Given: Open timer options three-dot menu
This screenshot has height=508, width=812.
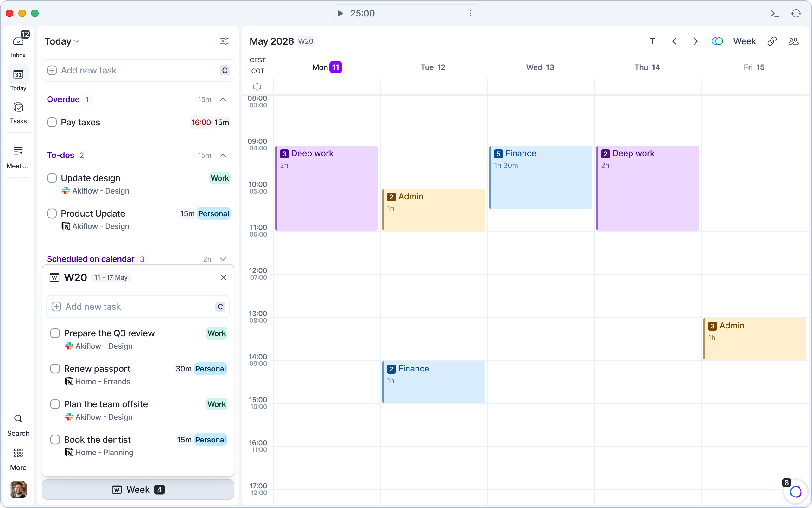Looking at the screenshot, I should (x=470, y=13).
